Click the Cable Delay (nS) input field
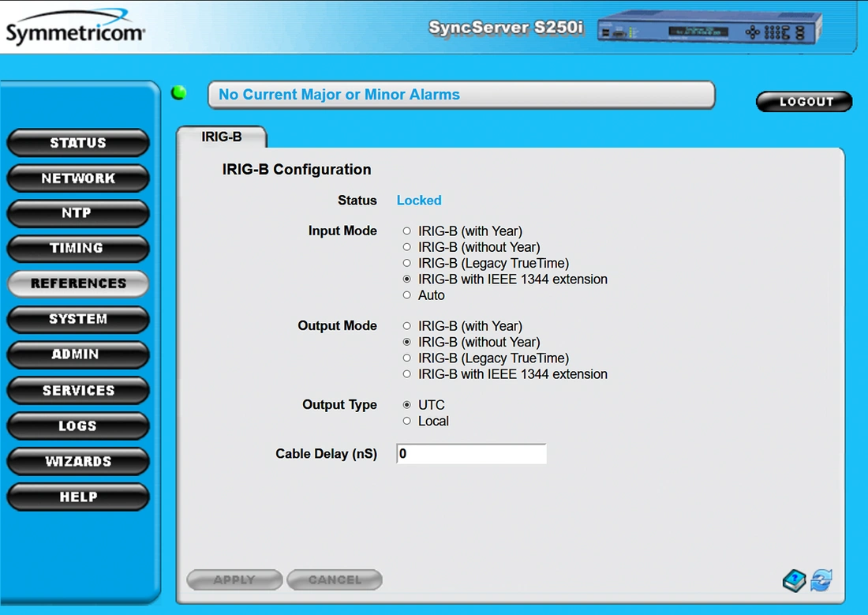Screen dimensions: 868x615 (472, 454)
